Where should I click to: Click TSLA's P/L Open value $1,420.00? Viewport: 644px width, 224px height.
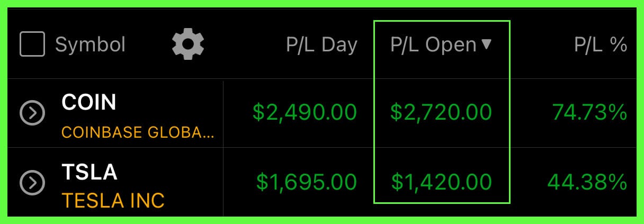coord(441,182)
